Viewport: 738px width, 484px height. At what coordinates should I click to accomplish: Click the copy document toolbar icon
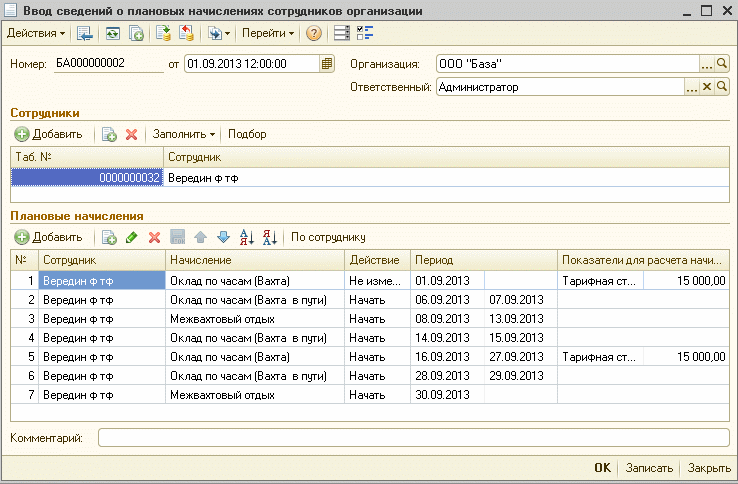coord(136,33)
